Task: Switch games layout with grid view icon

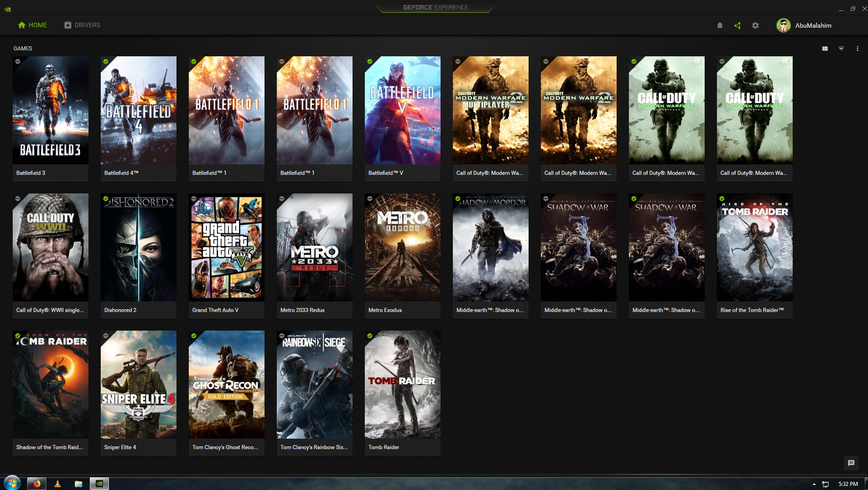Action: pyautogui.click(x=825, y=49)
